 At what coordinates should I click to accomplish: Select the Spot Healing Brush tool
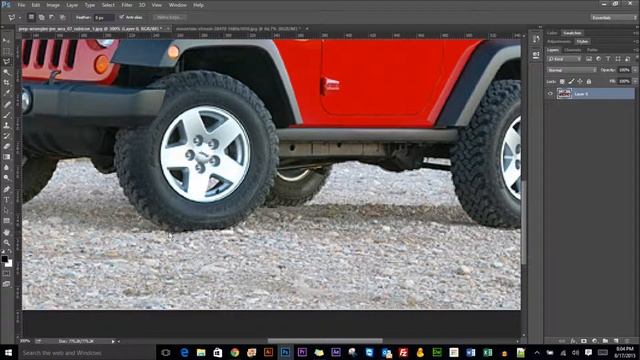[7, 104]
